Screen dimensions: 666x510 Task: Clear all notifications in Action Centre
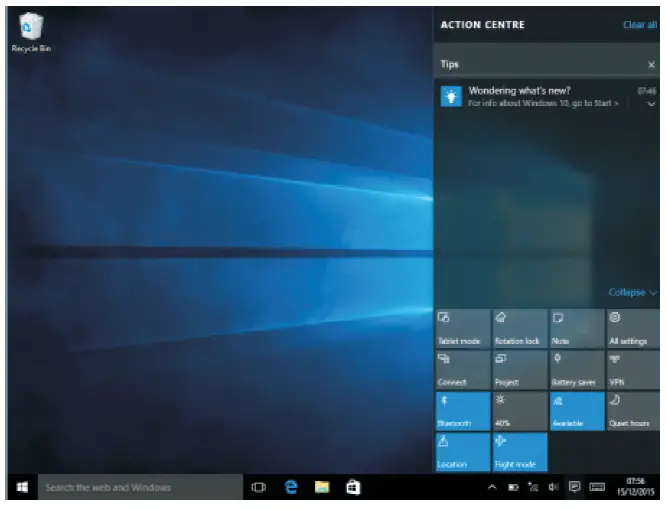(x=639, y=25)
